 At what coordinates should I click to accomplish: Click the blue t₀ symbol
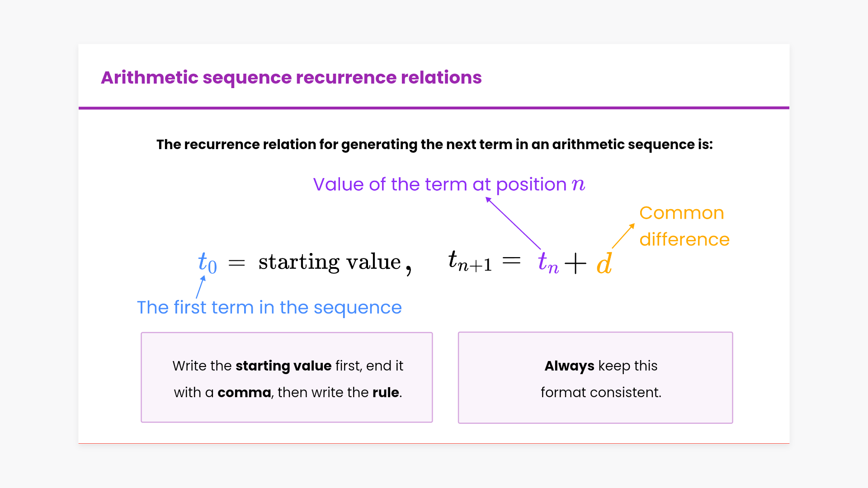[x=207, y=263]
